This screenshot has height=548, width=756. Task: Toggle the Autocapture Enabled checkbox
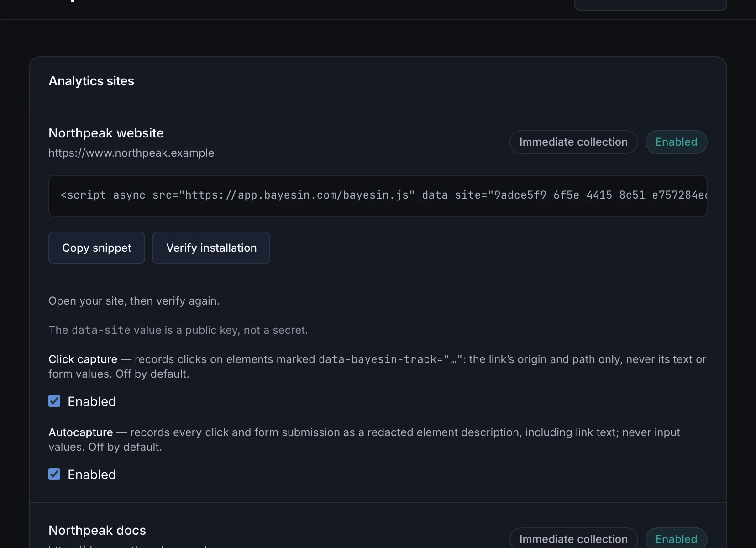(54, 474)
